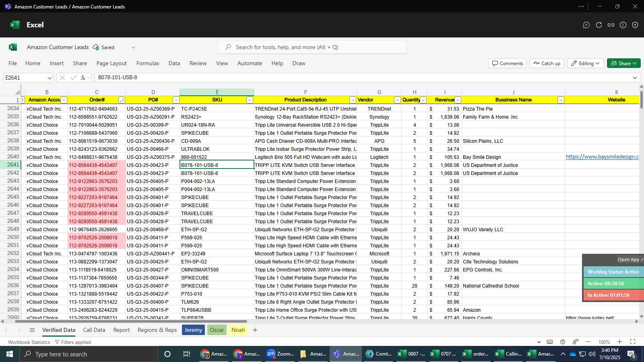Click the zoom in plus icon

[x=620, y=342]
